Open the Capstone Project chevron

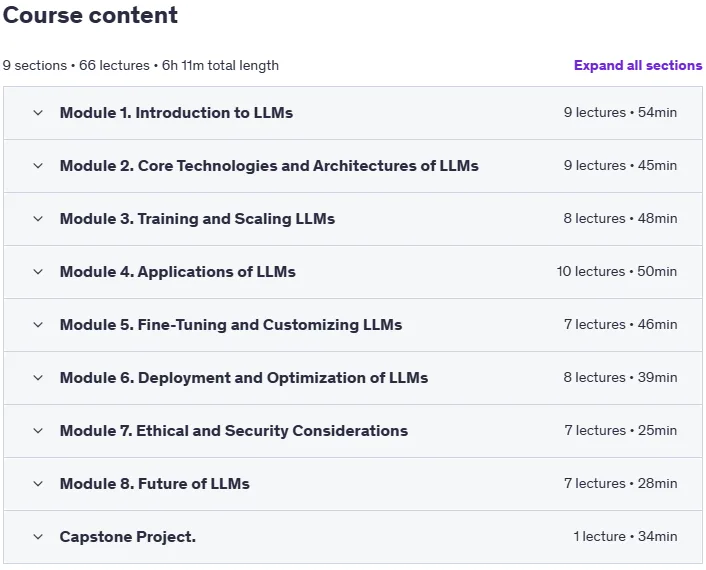(x=38, y=537)
